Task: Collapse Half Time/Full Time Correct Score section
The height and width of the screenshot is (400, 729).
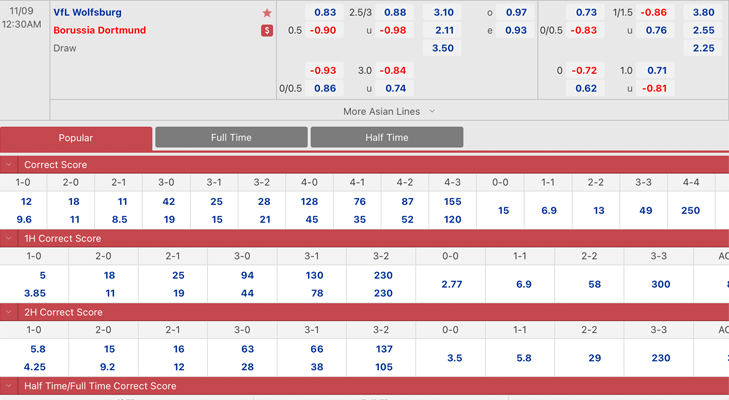Action: [x=8, y=386]
